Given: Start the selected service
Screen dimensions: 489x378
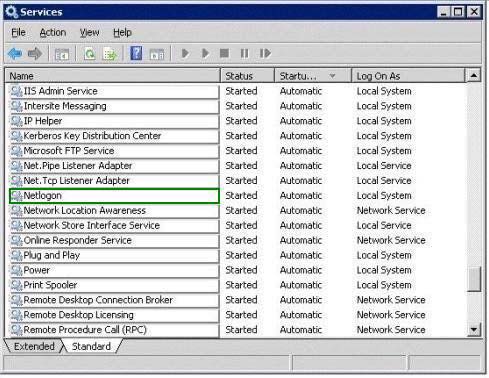Looking at the screenshot, I should click(x=185, y=53).
